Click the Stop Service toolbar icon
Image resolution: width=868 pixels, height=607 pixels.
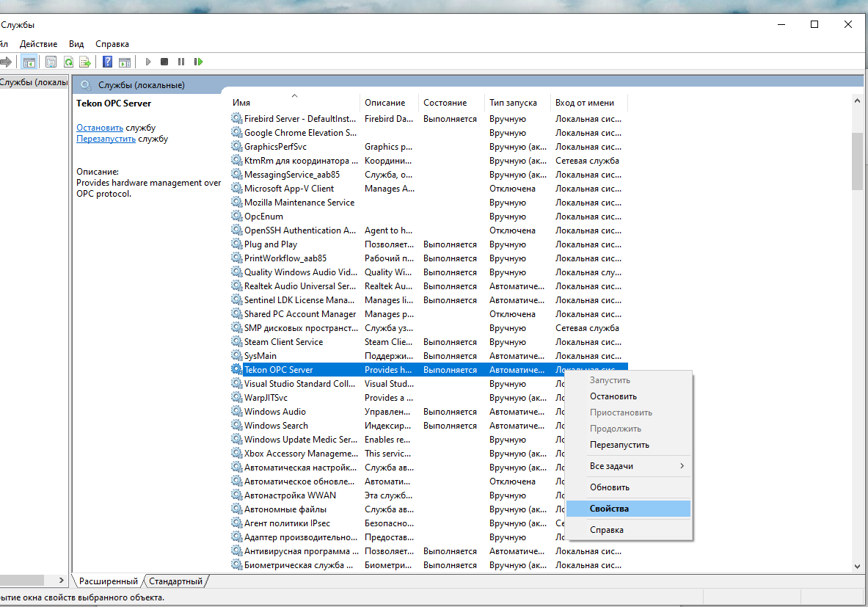pyautogui.click(x=164, y=62)
